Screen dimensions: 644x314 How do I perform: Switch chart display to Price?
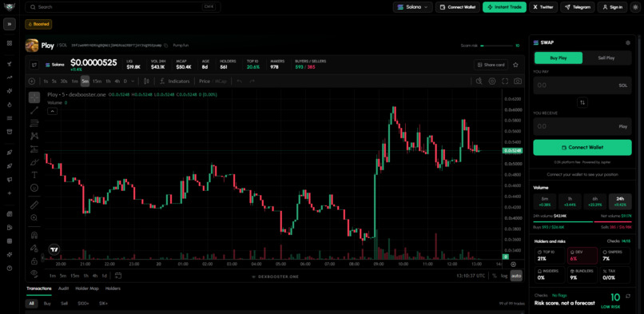(205, 81)
